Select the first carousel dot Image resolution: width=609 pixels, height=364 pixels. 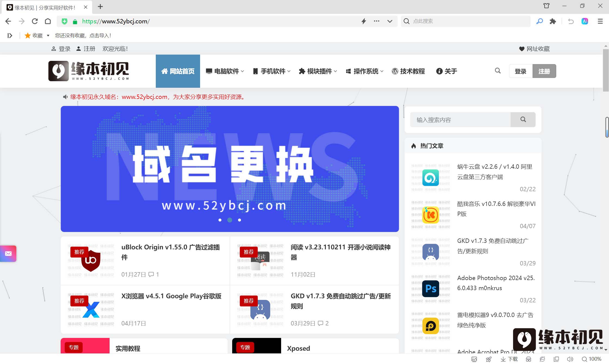point(220,220)
